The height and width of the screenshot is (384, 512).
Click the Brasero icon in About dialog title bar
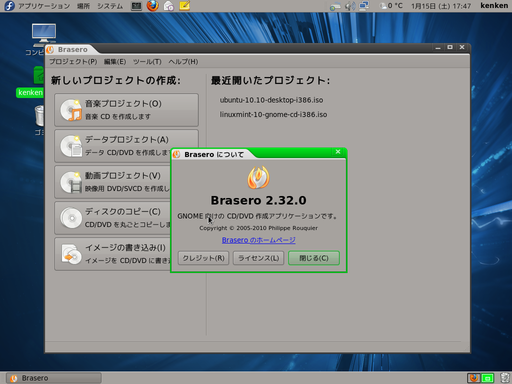(x=177, y=154)
